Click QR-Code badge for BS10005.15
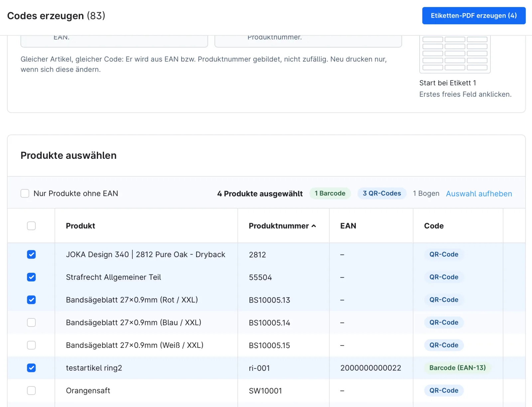The width and height of the screenshot is (532, 407). coord(444,345)
